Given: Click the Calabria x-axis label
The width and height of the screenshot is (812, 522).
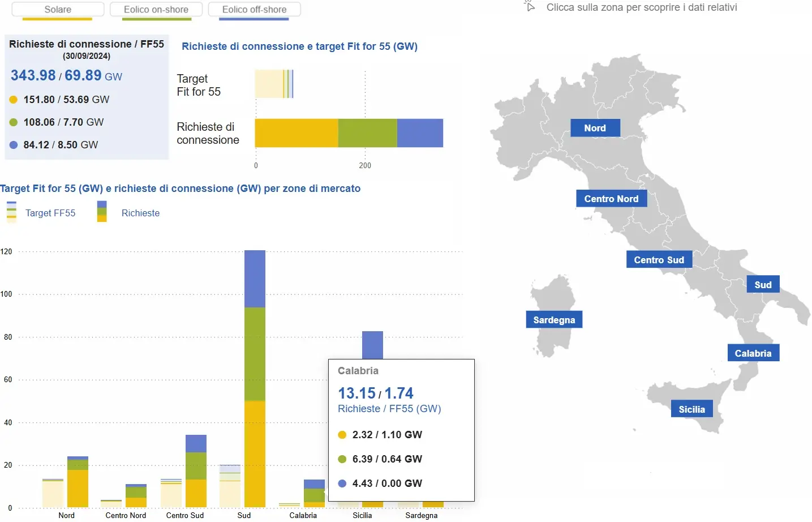Looking at the screenshot, I should tap(303, 515).
